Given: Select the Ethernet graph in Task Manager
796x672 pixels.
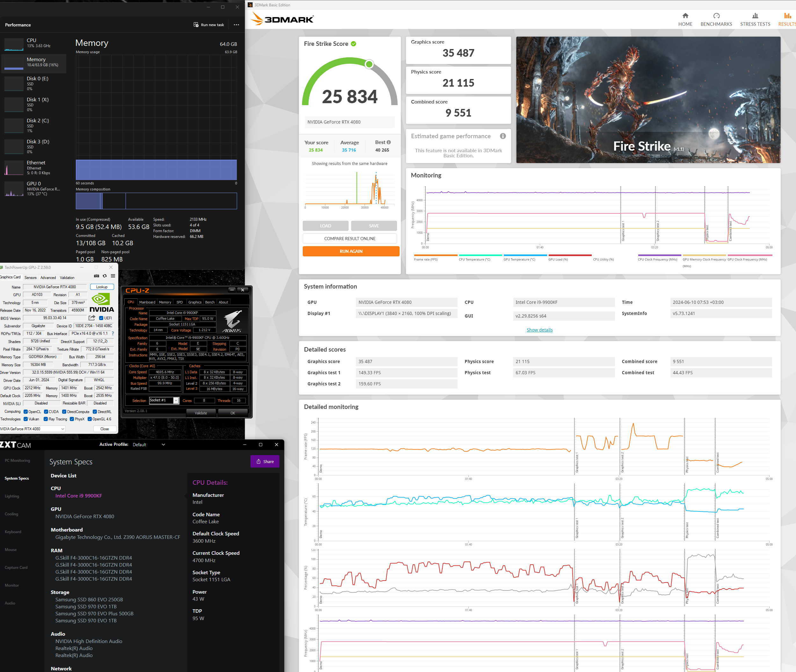Looking at the screenshot, I should click(14, 168).
